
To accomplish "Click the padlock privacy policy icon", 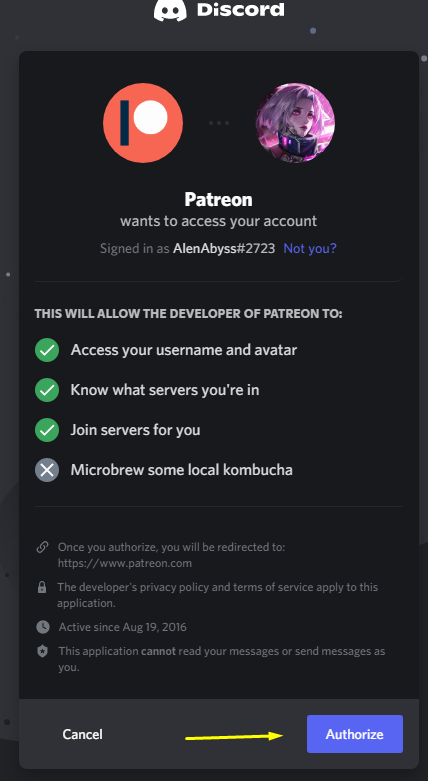I will [42, 587].
